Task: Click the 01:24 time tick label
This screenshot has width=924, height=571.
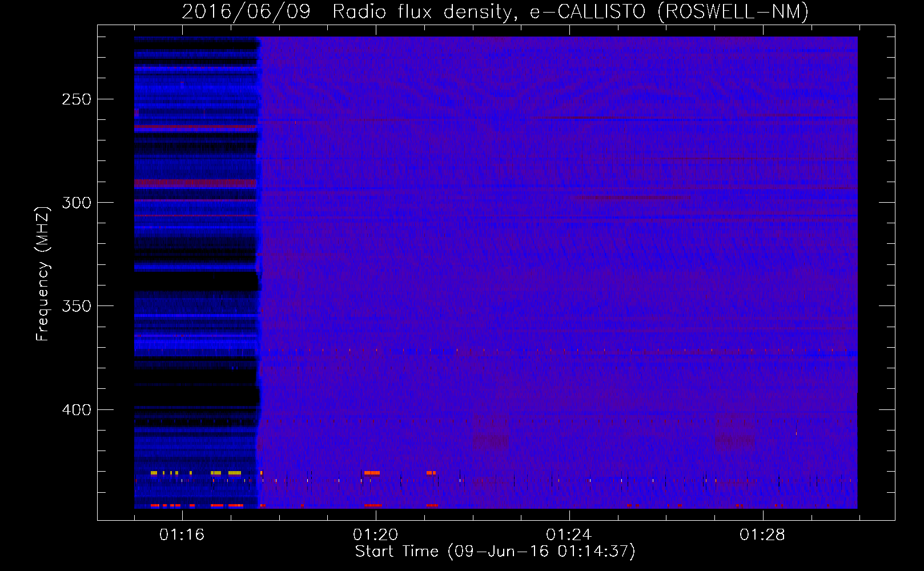Action: point(568,534)
